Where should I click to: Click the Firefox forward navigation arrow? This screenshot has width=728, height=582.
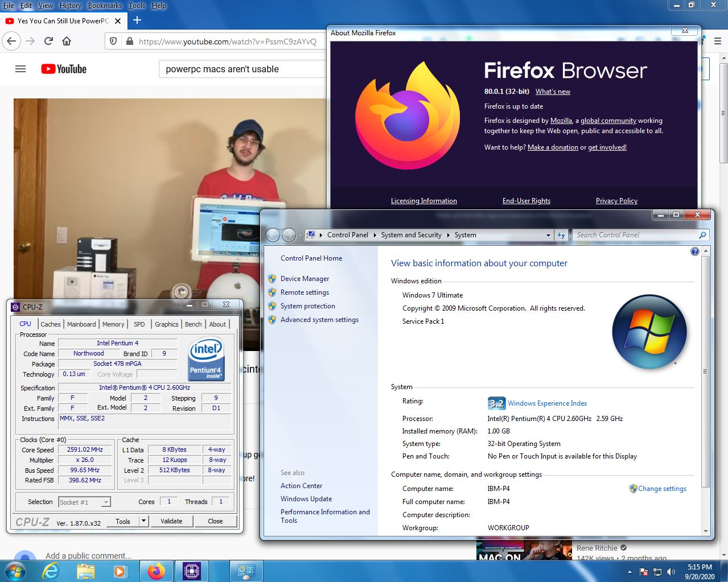coord(30,41)
